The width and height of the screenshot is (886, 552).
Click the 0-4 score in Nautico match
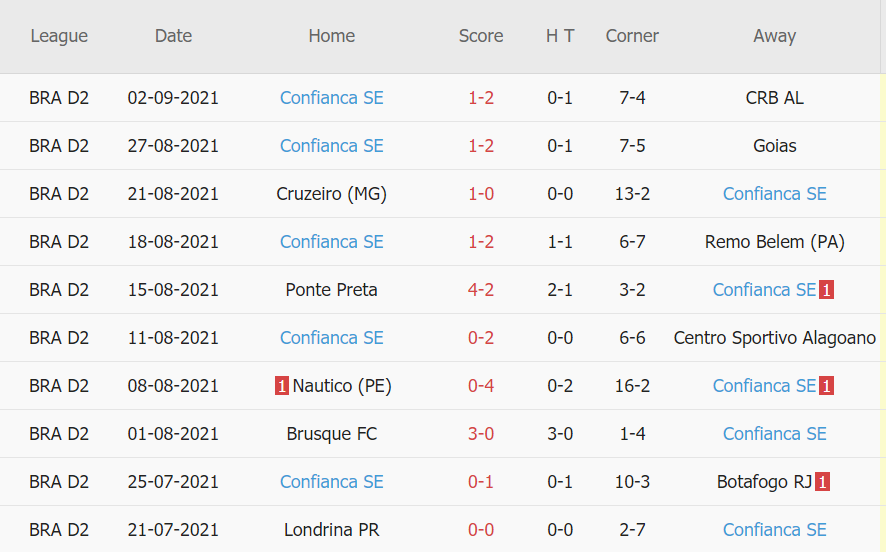coord(481,386)
